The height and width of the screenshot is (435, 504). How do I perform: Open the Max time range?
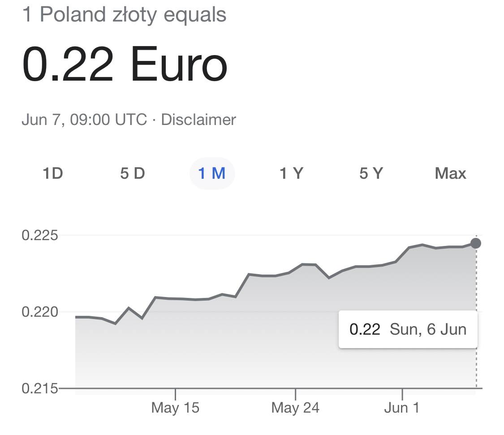[450, 173]
